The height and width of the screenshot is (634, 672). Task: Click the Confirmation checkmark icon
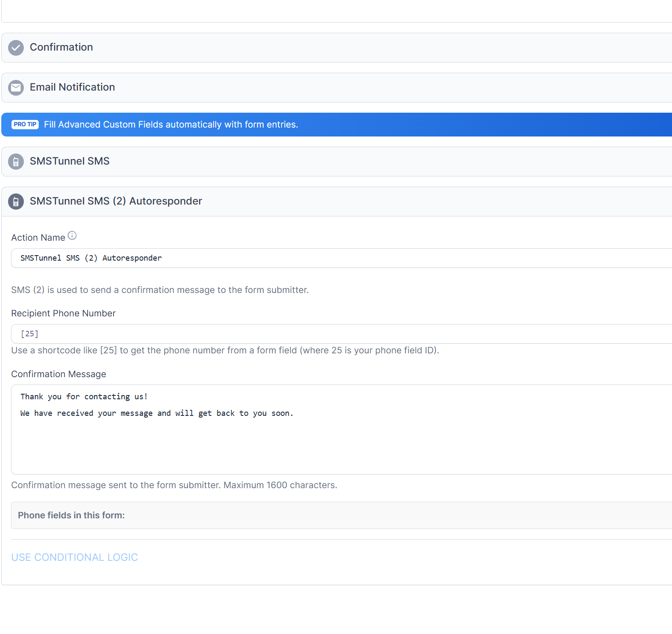tap(16, 48)
